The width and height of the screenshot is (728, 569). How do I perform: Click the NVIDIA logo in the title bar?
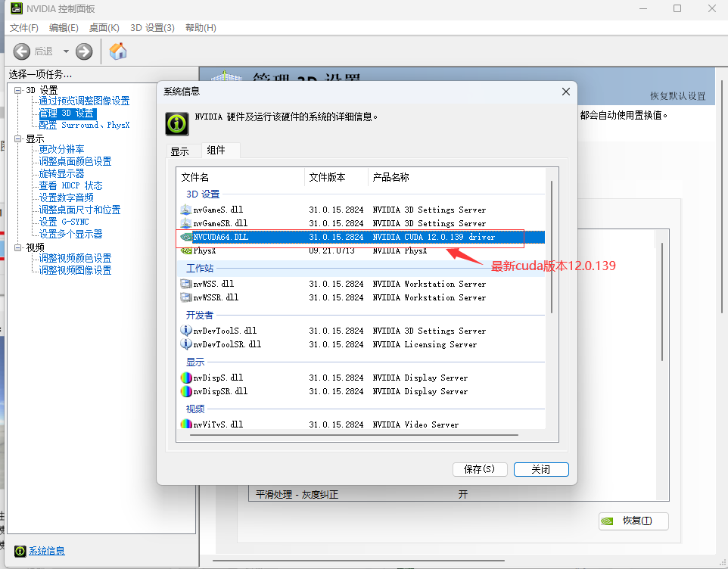point(17,8)
